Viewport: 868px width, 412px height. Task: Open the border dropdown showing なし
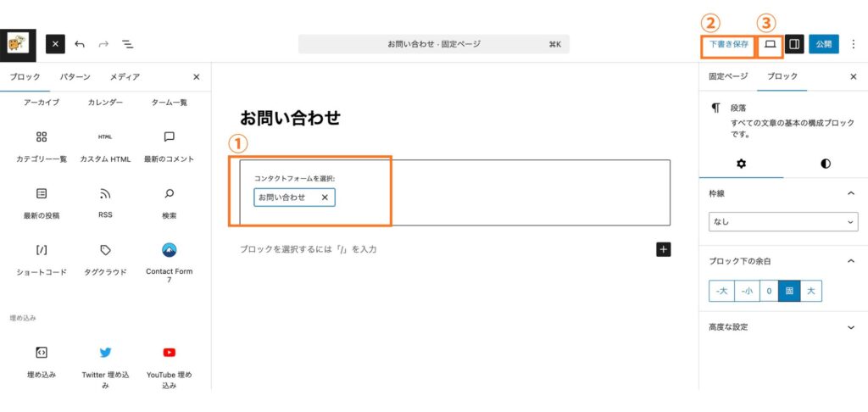pyautogui.click(x=782, y=222)
